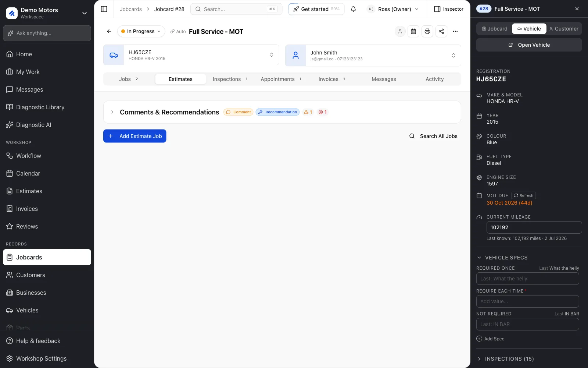Viewport: 588px width, 368px height.
Task: Open the HJ65CZE vehicle selector
Action: (272, 55)
